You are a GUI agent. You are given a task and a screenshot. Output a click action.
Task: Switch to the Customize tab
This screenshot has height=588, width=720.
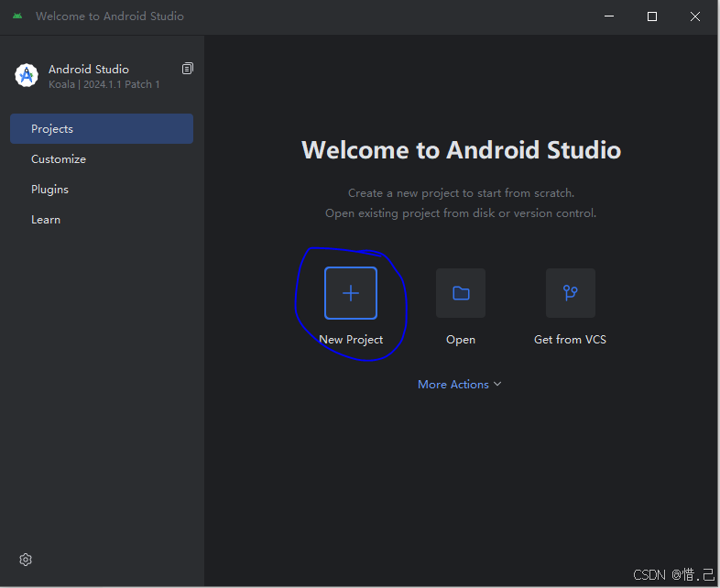click(x=102, y=158)
